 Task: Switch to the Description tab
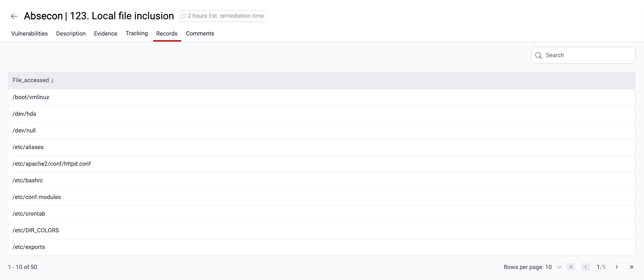pos(71,34)
